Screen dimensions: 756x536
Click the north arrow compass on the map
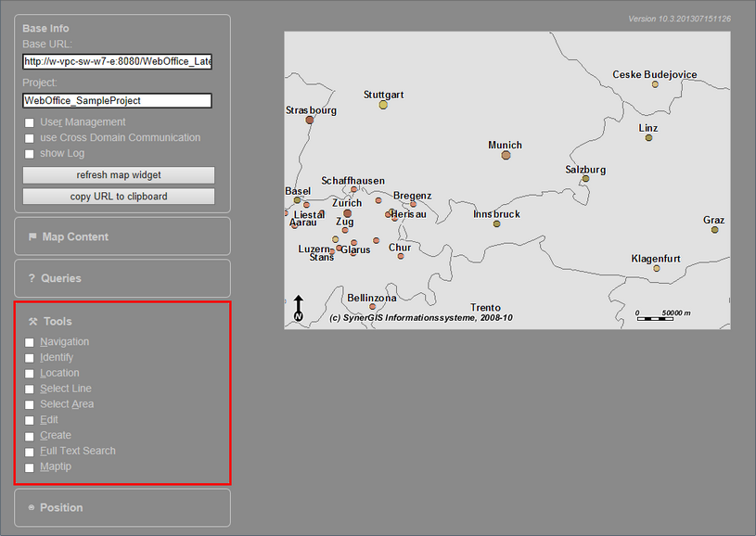(x=298, y=307)
